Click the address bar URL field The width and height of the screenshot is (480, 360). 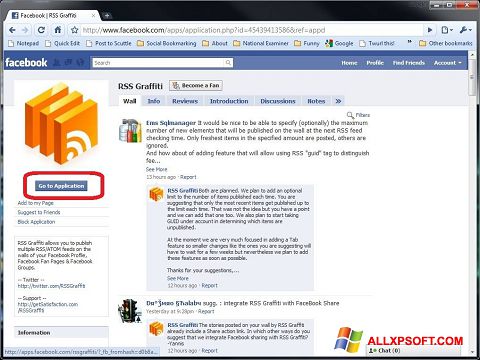(252, 30)
